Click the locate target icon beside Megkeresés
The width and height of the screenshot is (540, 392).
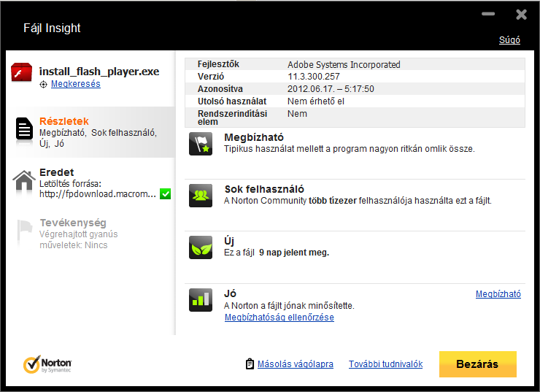[x=43, y=85]
